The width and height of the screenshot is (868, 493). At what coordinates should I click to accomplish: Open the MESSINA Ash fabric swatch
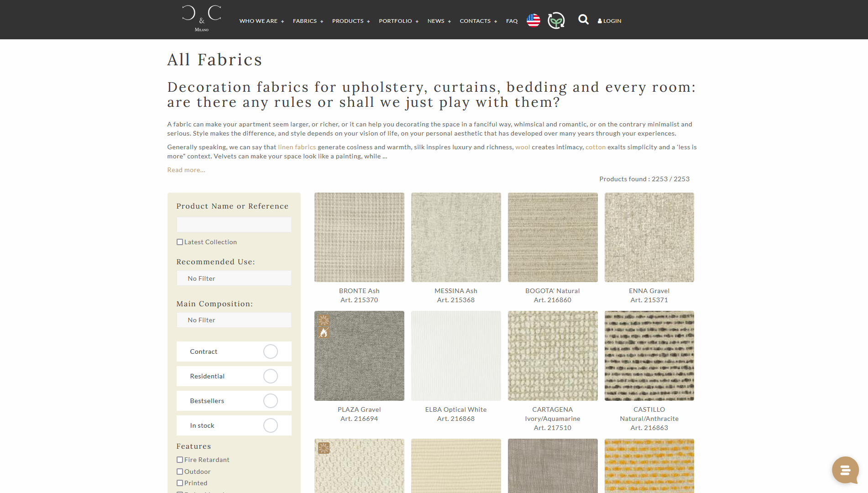pyautogui.click(x=456, y=237)
